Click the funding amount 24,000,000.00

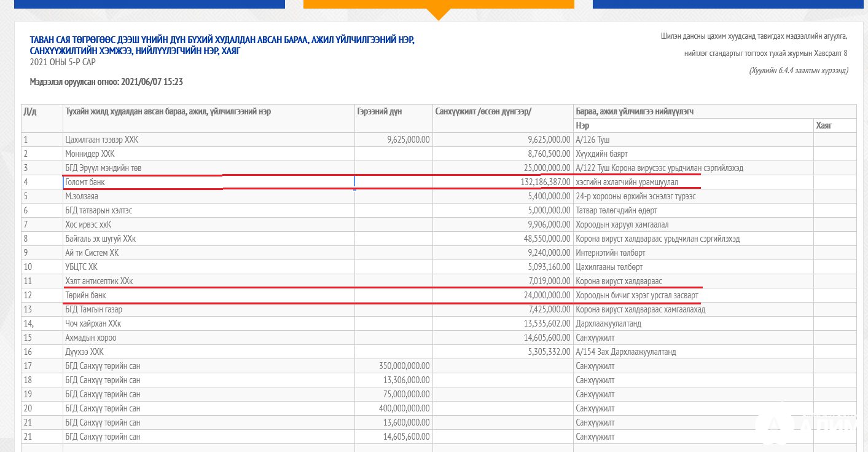pos(547,295)
